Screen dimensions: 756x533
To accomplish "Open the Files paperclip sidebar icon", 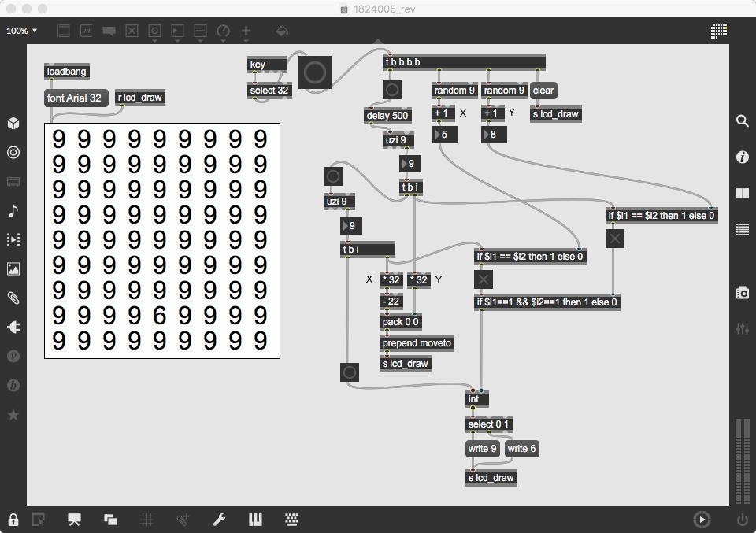I will (x=13, y=298).
